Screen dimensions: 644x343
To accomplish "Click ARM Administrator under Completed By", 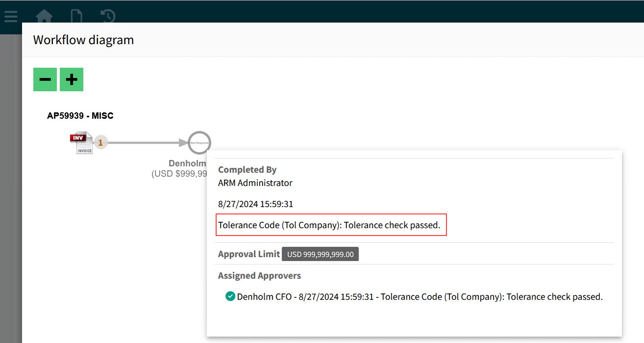I will 255,183.
